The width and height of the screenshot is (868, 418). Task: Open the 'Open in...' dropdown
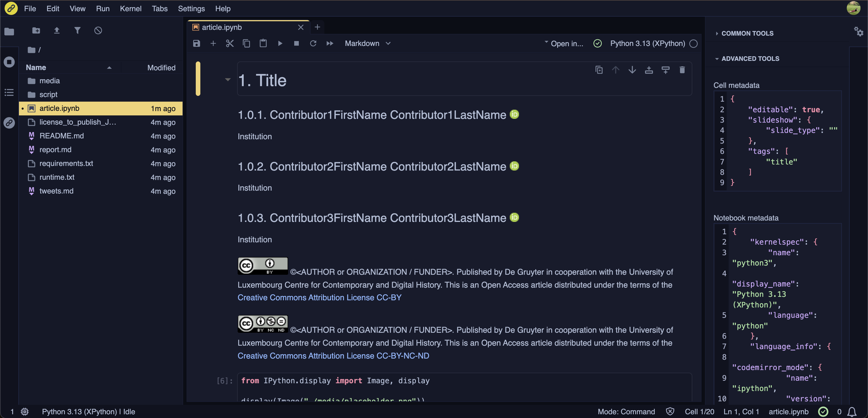pos(564,43)
